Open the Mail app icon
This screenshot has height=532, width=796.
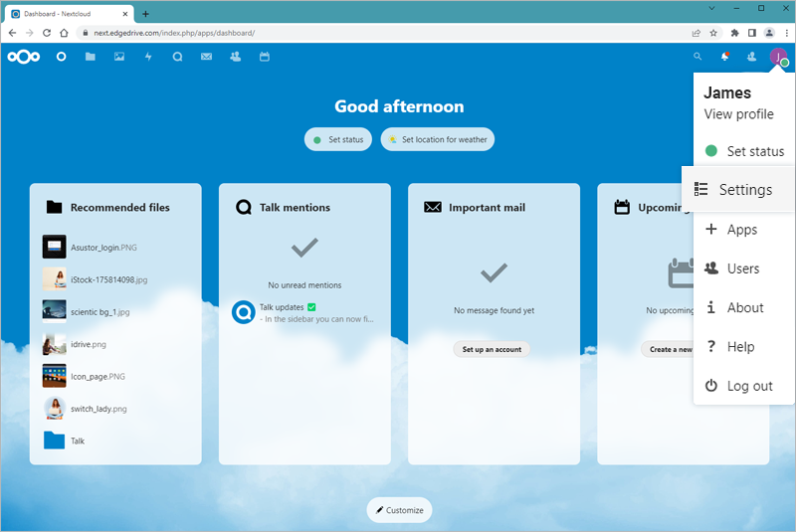click(x=206, y=57)
